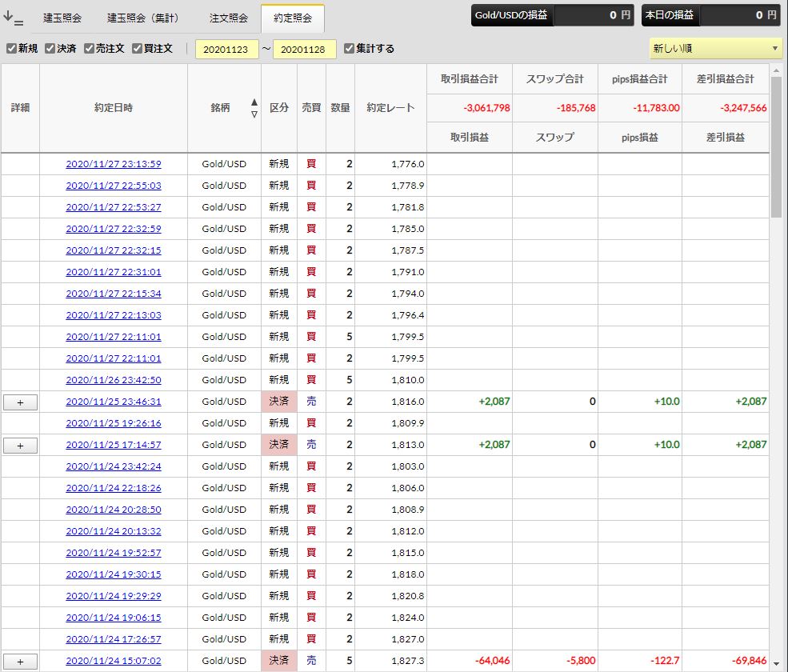
Task: Open execution 2020/11/27 22:55:03 link
Action: point(114,186)
